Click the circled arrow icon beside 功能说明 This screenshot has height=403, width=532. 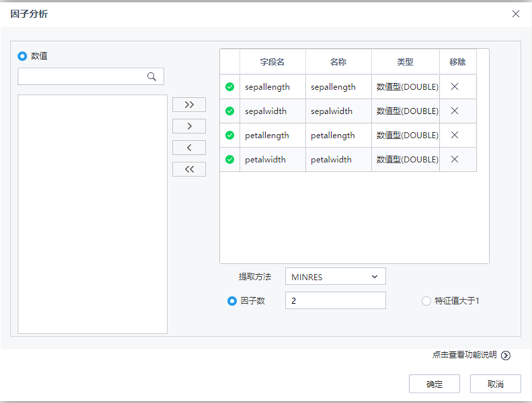click(x=505, y=355)
